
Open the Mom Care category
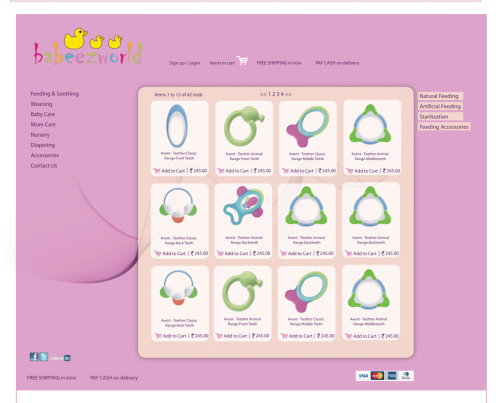pos(43,124)
